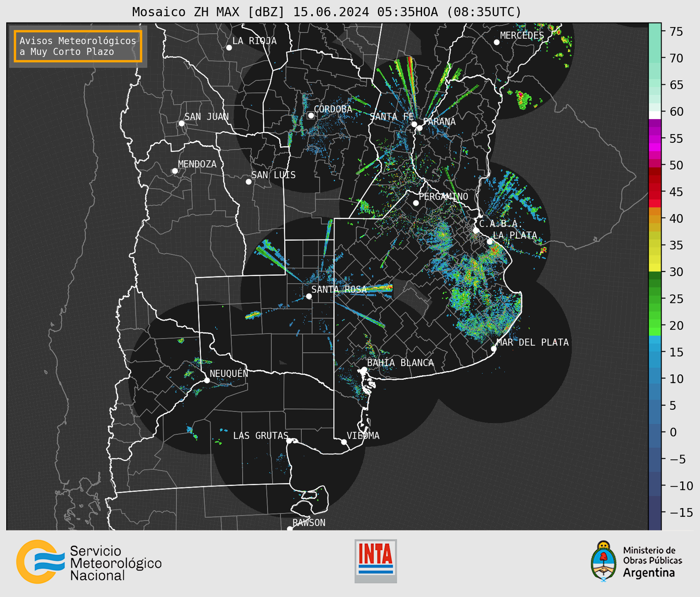
Task: Click the Viedma location dot
Action: 344,442
